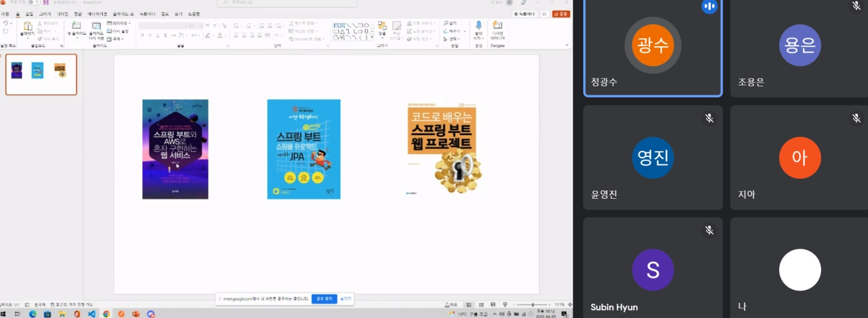Open the Insert ribbon tab
Viewport: 868px width, 318px height.
click(29, 13)
